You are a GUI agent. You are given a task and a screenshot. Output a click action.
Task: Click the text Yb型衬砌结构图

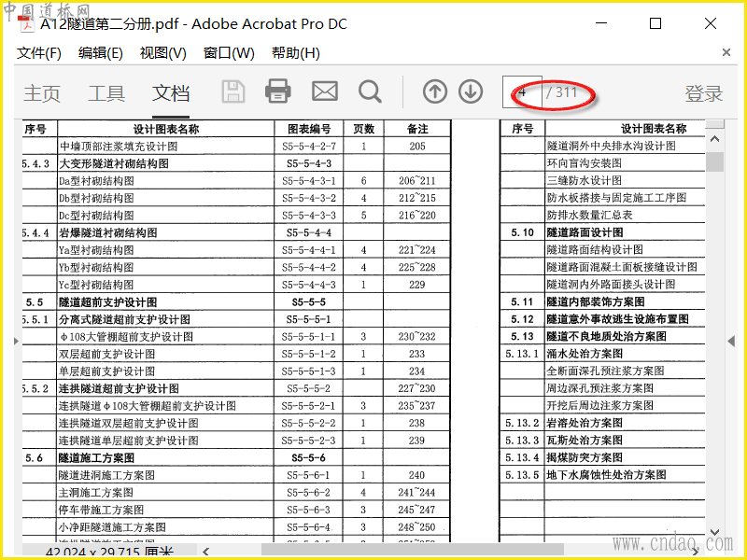coord(96,268)
